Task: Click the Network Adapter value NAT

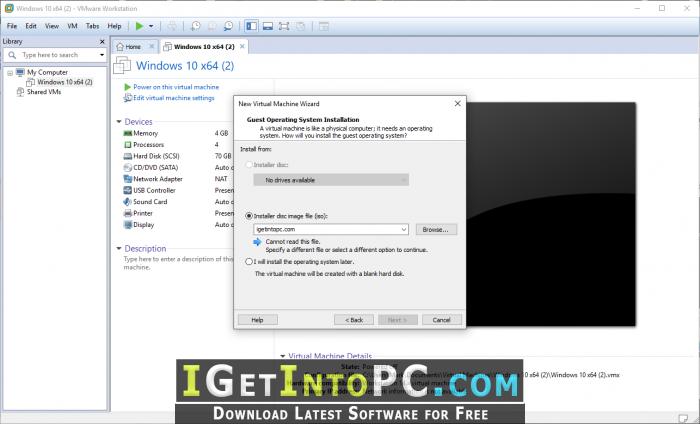Action: click(x=221, y=179)
